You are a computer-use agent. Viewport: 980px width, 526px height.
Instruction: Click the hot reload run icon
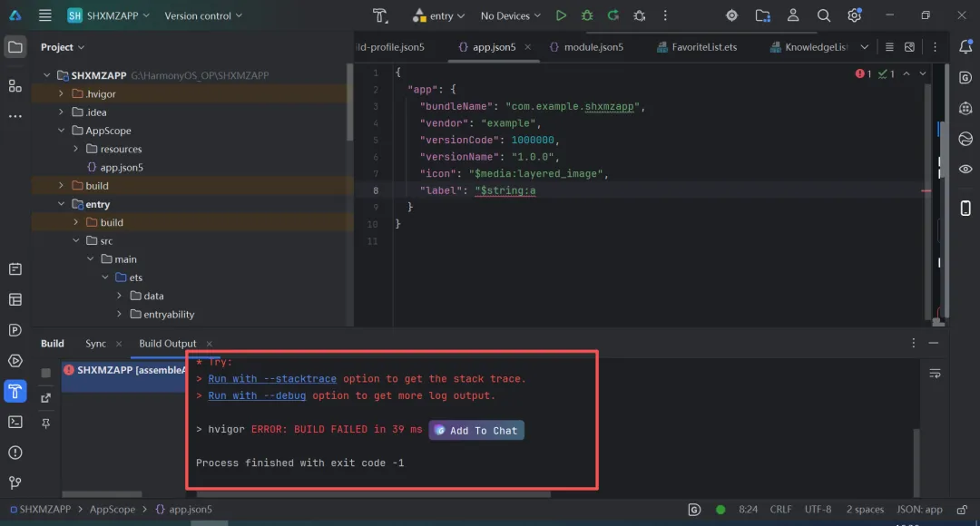click(x=613, y=15)
